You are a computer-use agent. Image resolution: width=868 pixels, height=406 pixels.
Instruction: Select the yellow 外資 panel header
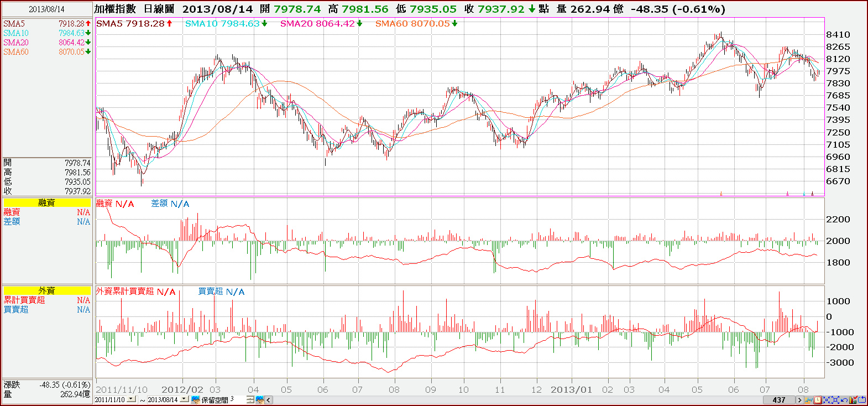[x=46, y=290]
